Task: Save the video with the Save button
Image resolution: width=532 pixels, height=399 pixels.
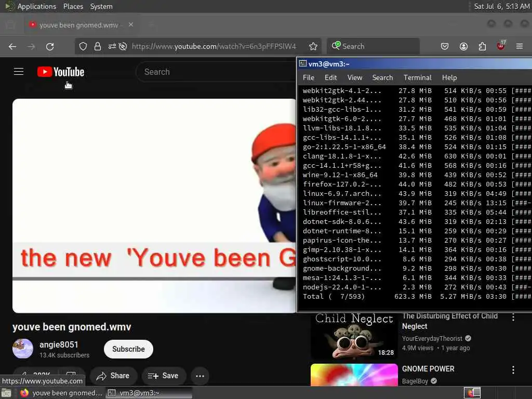Action: pyautogui.click(x=164, y=376)
